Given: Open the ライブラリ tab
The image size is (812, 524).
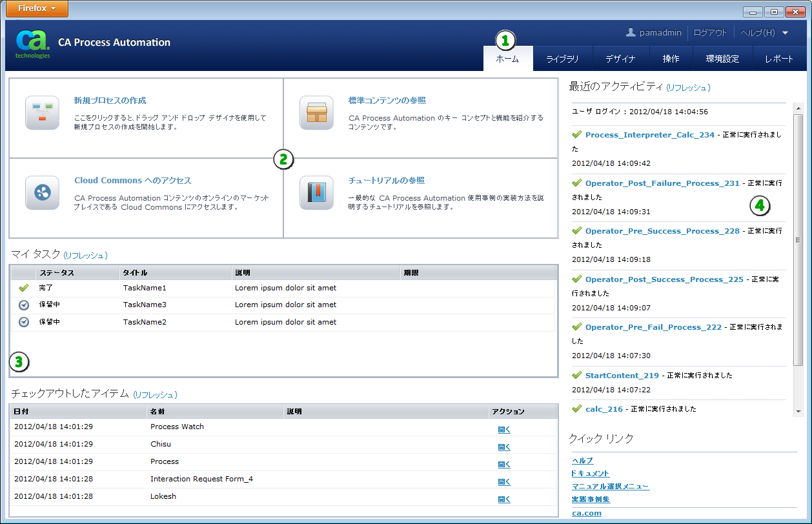Looking at the screenshot, I should tap(562, 59).
